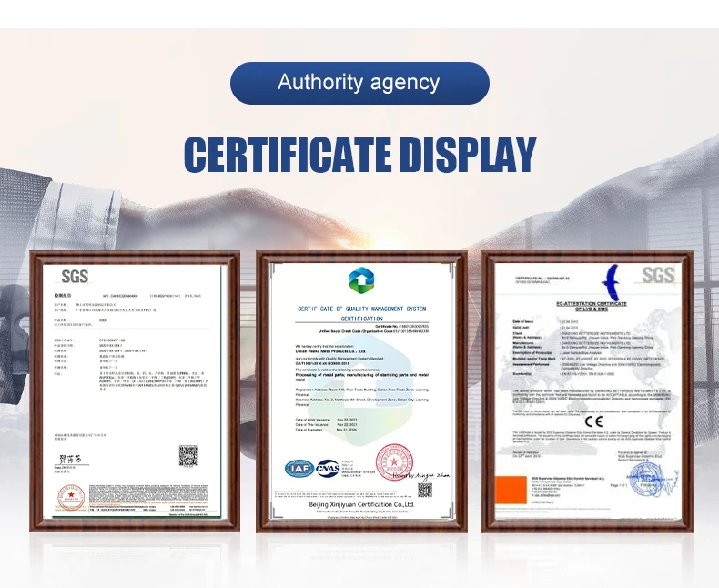Open the left SGS test report certificate
The width and height of the screenshot is (719, 588).
coord(135,390)
